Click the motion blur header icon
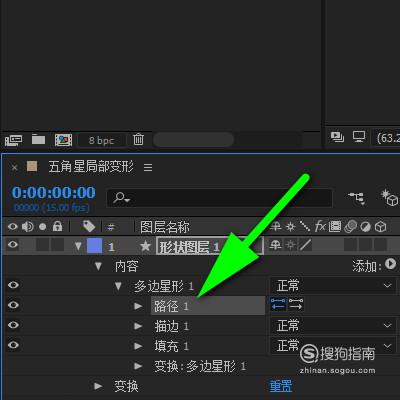 [x=350, y=227]
